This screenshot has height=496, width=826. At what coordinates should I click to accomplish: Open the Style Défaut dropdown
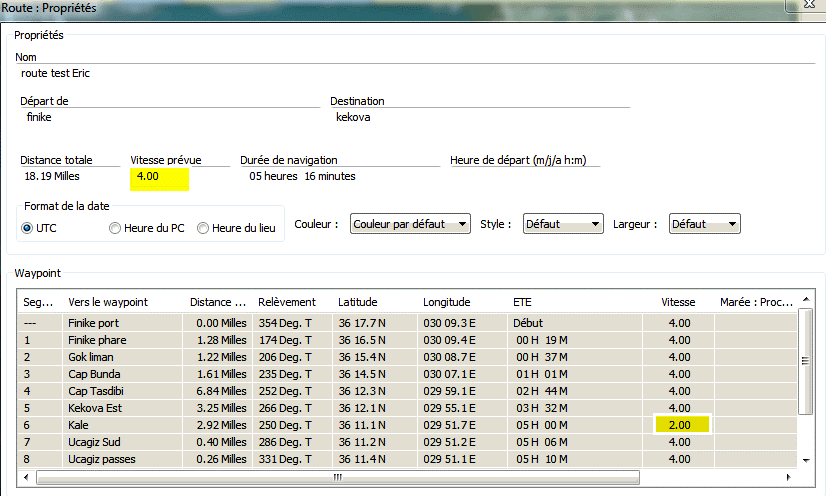(x=563, y=224)
